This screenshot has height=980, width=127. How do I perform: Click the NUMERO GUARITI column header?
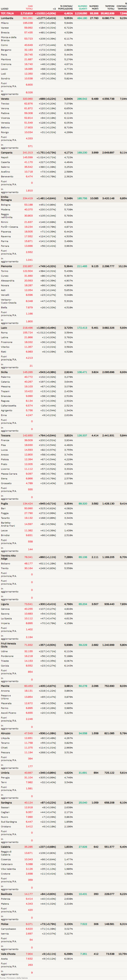83,7
